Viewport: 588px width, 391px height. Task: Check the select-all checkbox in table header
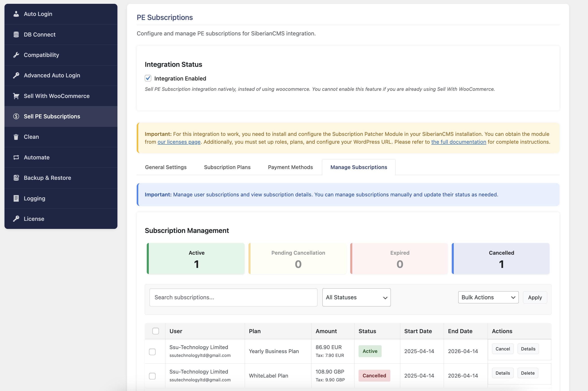click(156, 331)
